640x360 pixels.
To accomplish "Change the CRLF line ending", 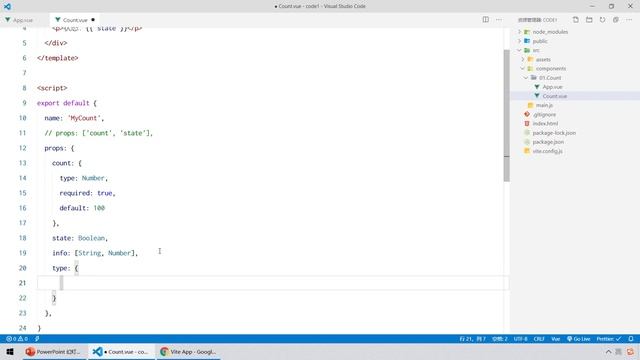I will (539, 339).
